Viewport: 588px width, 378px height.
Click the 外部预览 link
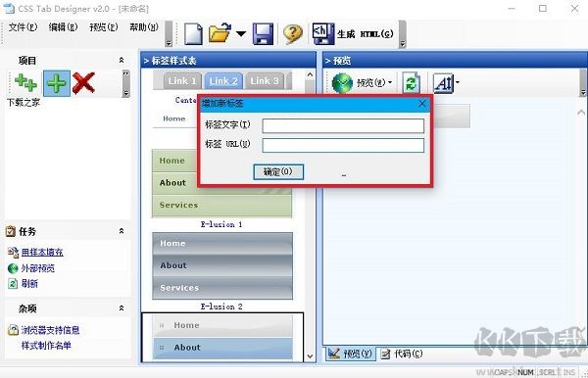click(x=38, y=268)
